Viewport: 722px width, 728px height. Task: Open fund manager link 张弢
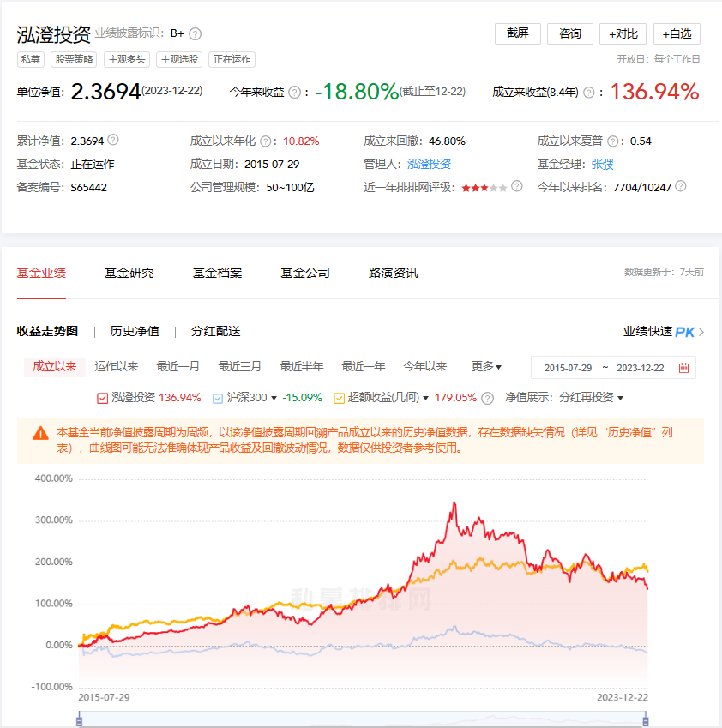(602, 165)
